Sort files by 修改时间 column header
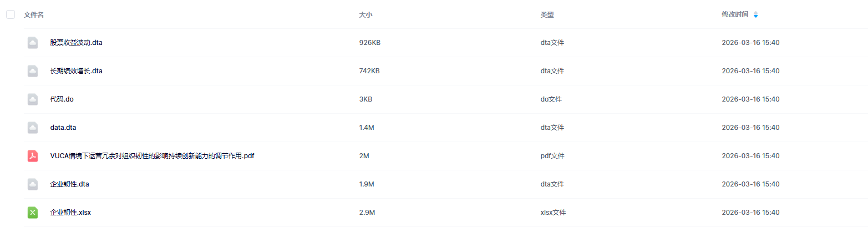Screen dimensions: 868x232 click(734, 15)
